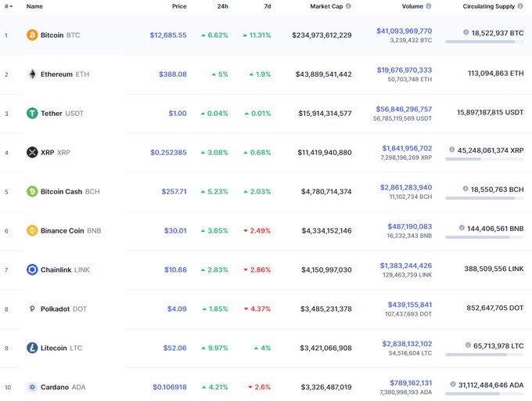Open the Polkadot DOT coin page
The height and width of the screenshot is (401, 532).
click(64, 309)
